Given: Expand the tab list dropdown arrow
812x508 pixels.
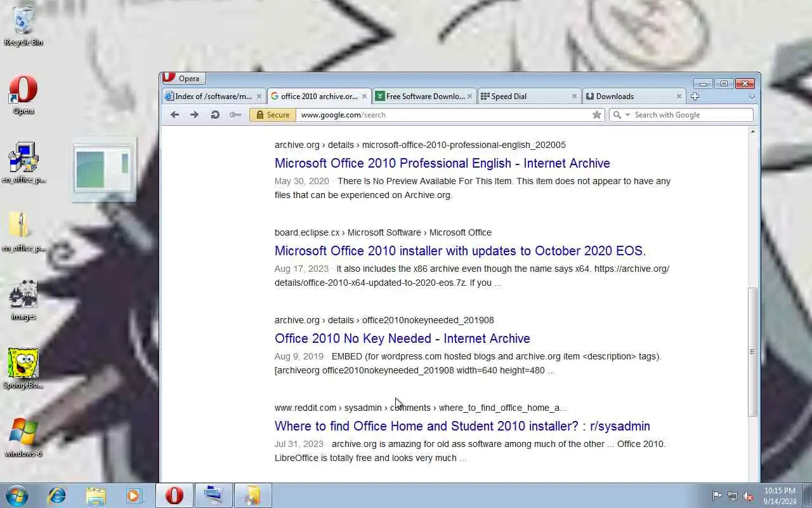Looking at the screenshot, I should (752, 97).
